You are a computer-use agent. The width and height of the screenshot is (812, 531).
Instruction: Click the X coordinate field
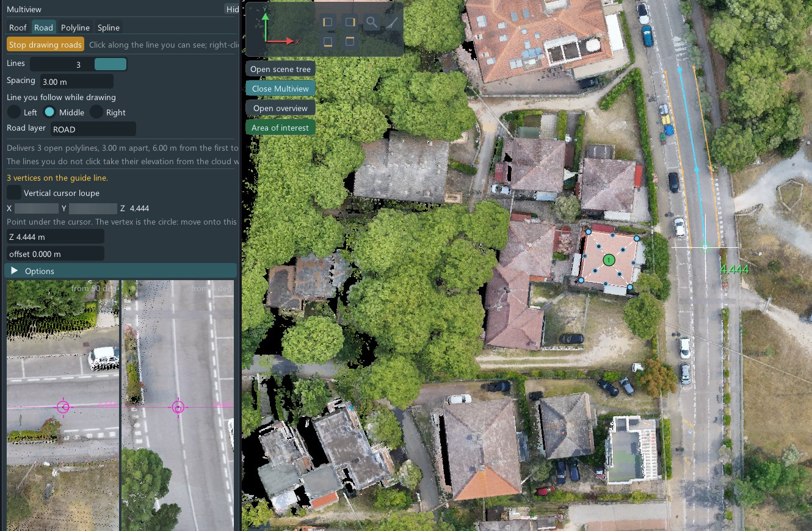tap(36, 208)
